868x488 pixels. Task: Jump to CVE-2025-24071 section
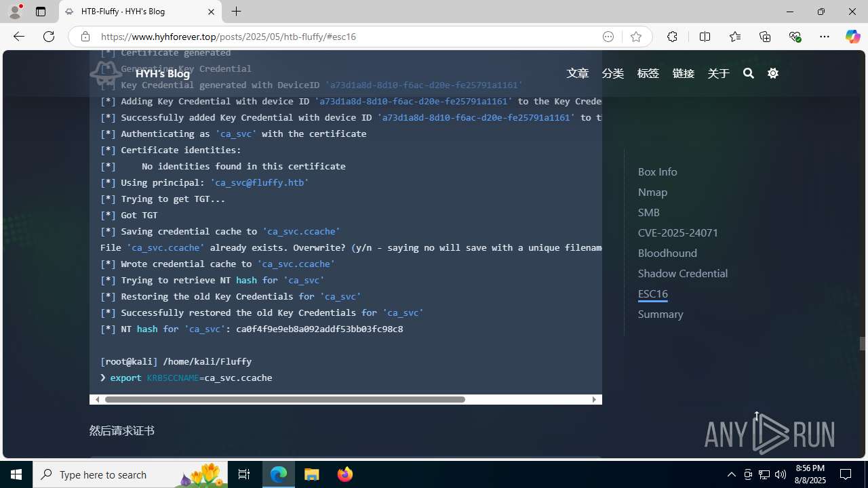[678, 232]
